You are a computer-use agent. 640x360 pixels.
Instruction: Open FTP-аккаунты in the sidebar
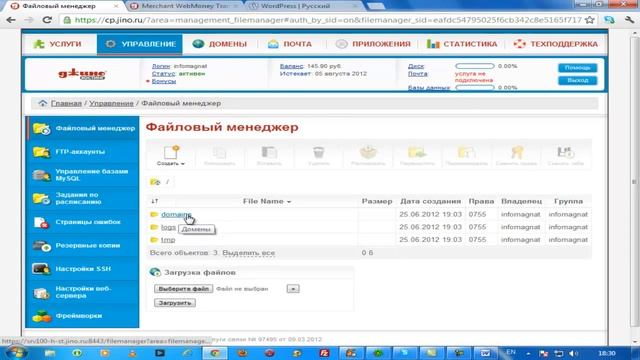83,152
